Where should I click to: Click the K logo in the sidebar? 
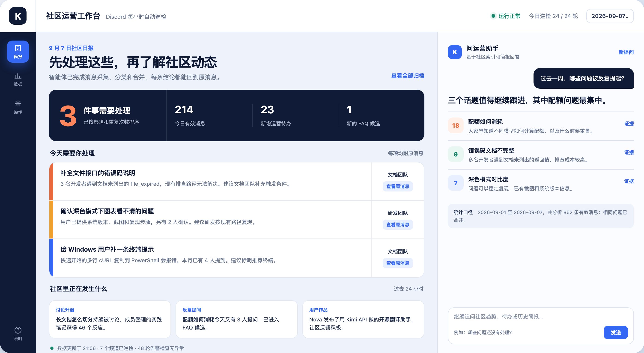pyautogui.click(x=18, y=16)
